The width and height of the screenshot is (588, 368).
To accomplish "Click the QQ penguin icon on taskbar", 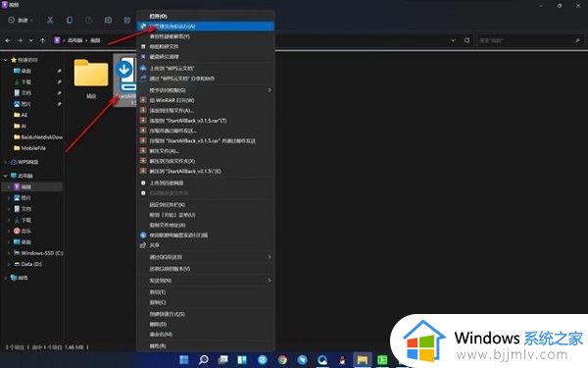I will tap(342, 360).
